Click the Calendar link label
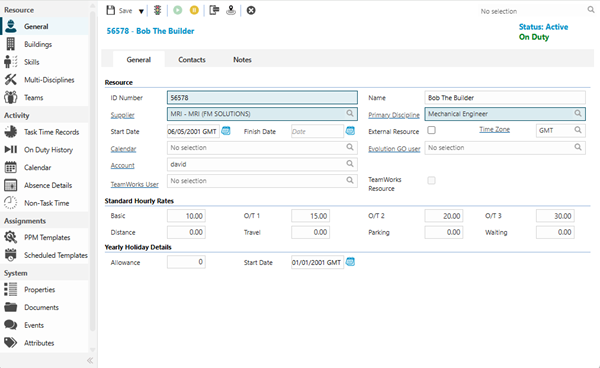Viewport: 600px width, 368px height. 123,149
